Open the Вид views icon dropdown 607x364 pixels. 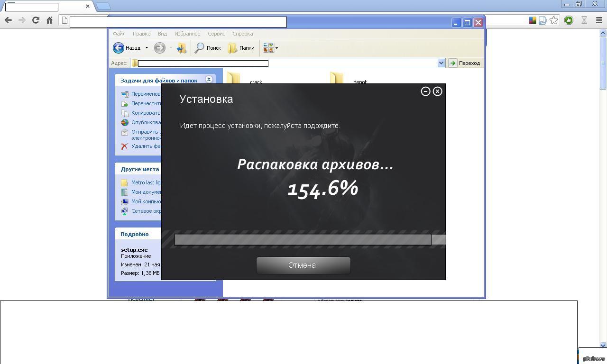[270, 48]
